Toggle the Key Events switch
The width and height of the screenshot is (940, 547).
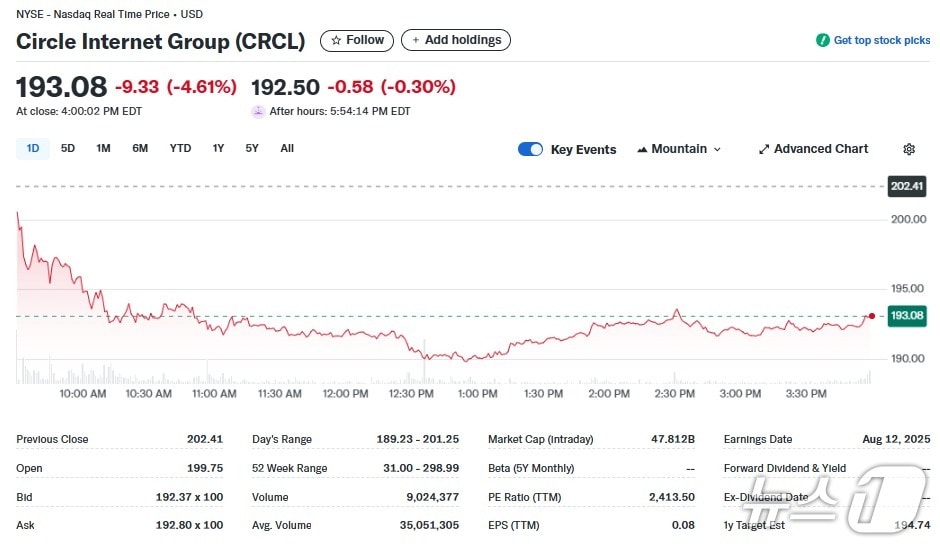tap(530, 149)
